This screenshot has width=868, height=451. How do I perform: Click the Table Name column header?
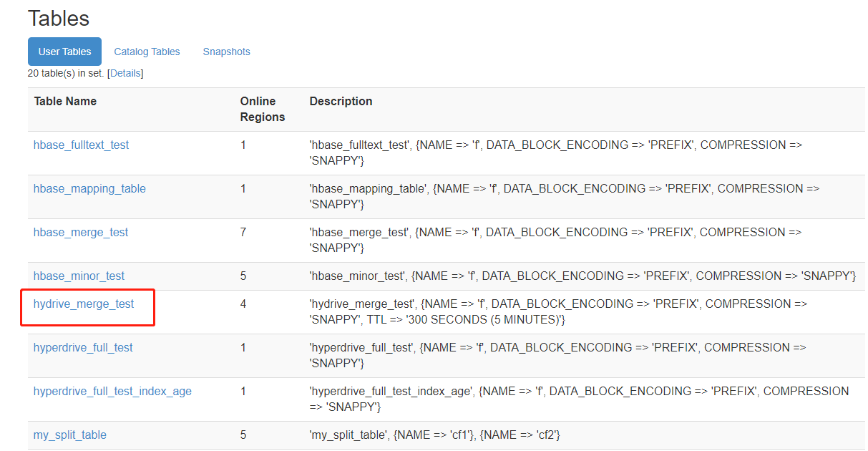click(65, 101)
